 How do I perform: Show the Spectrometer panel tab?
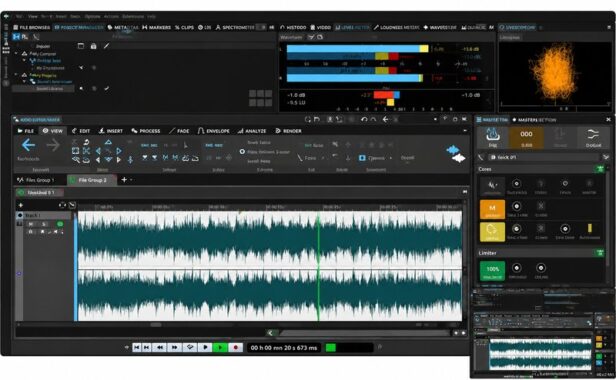coord(235,28)
